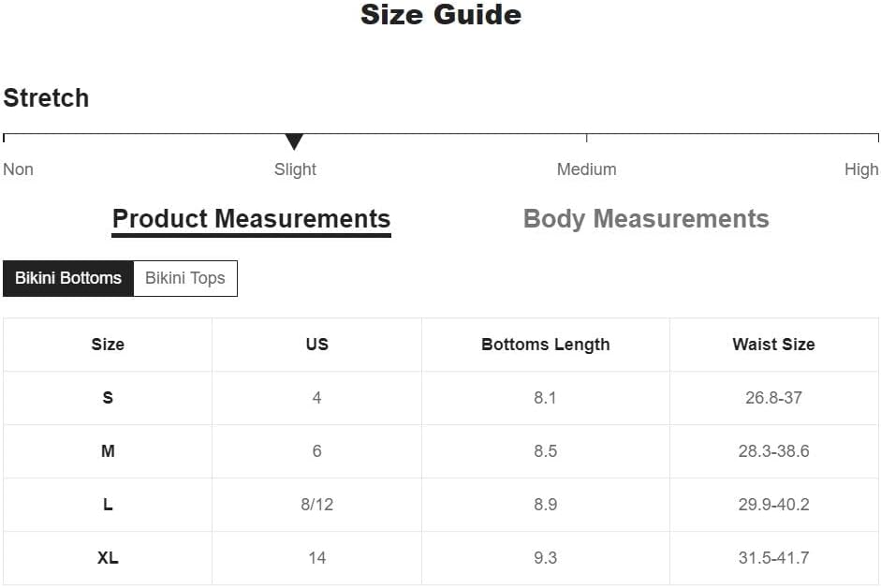Click the Slight stretch label

coord(295,169)
